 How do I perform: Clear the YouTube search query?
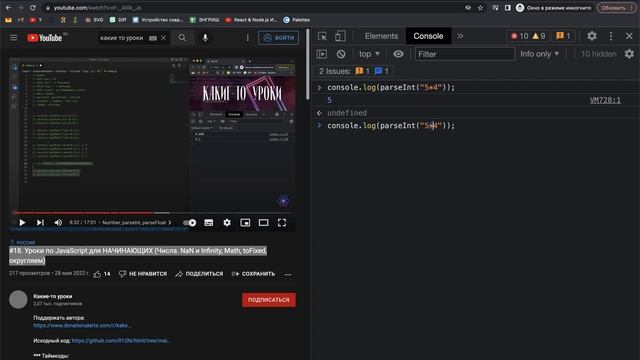tap(163, 38)
